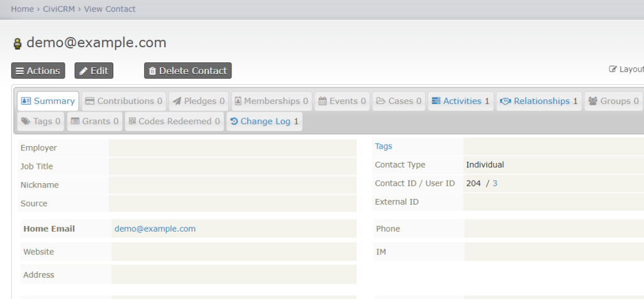This screenshot has height=299, width=644.
Task: Open the Groups tab
Action: point(614,101)
